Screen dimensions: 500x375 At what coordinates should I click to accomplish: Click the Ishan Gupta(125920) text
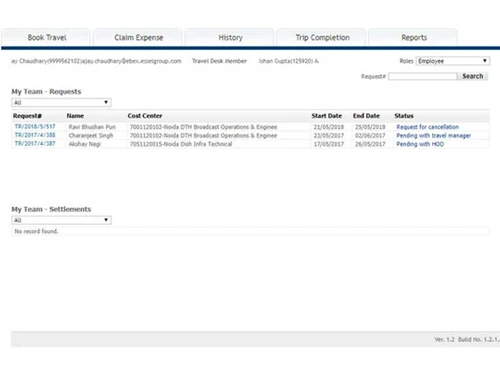[x=286, y=61]
